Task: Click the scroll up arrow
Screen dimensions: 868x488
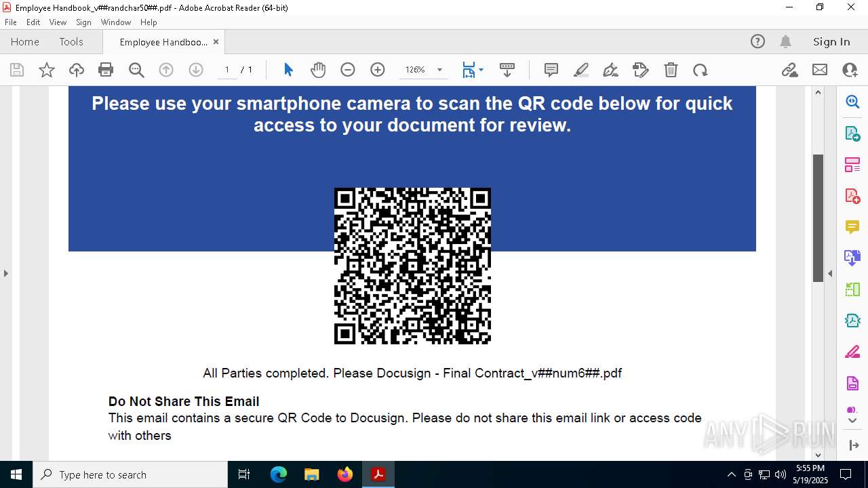Action: click(818, 92)
